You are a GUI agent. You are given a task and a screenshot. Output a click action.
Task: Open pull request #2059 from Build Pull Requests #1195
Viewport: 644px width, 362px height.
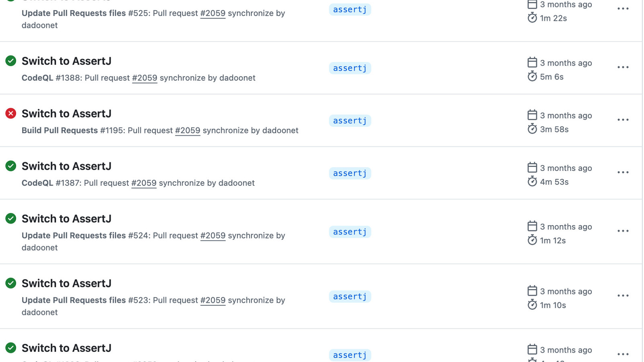click(x=188, y=130)
